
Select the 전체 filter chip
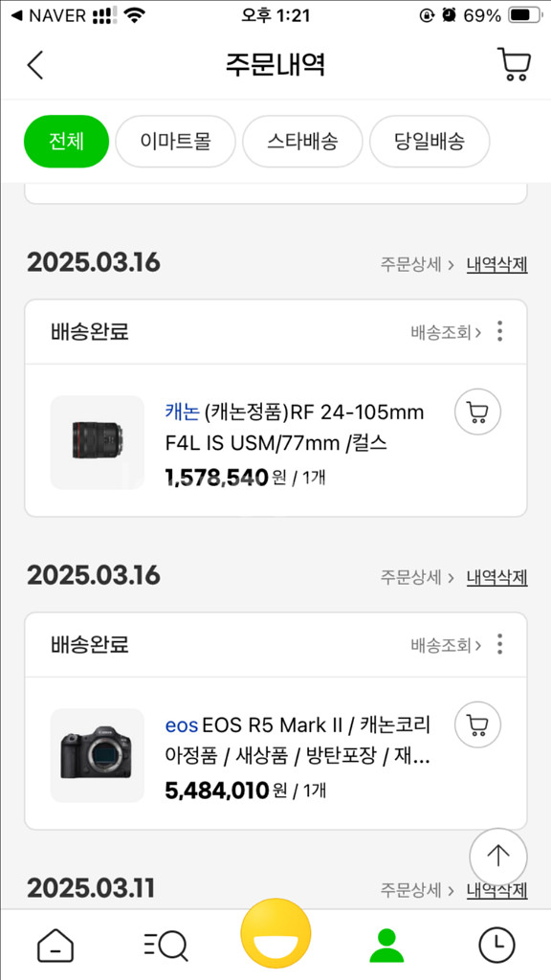[x=66, y=141]
